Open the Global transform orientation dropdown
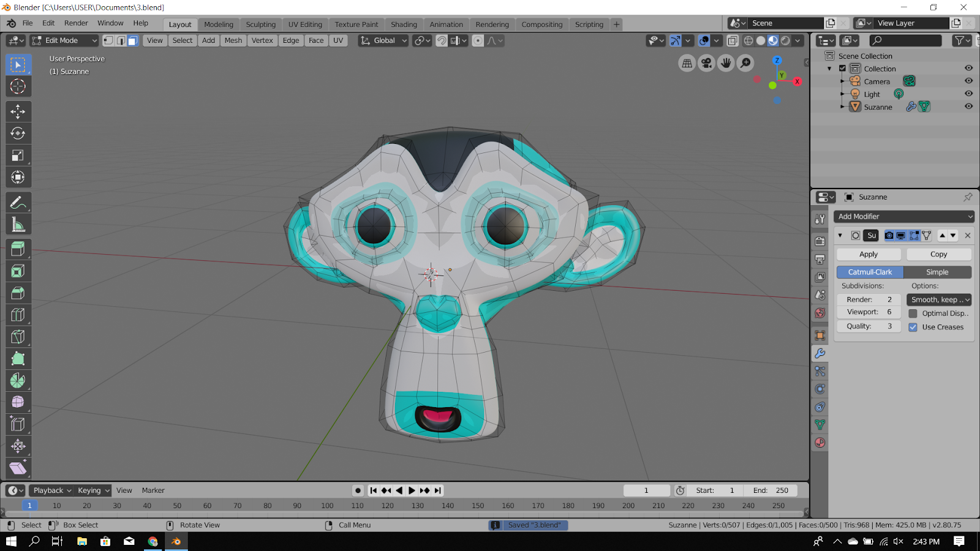The height and width of the screenshot is (551, 980). click(383, 40)
